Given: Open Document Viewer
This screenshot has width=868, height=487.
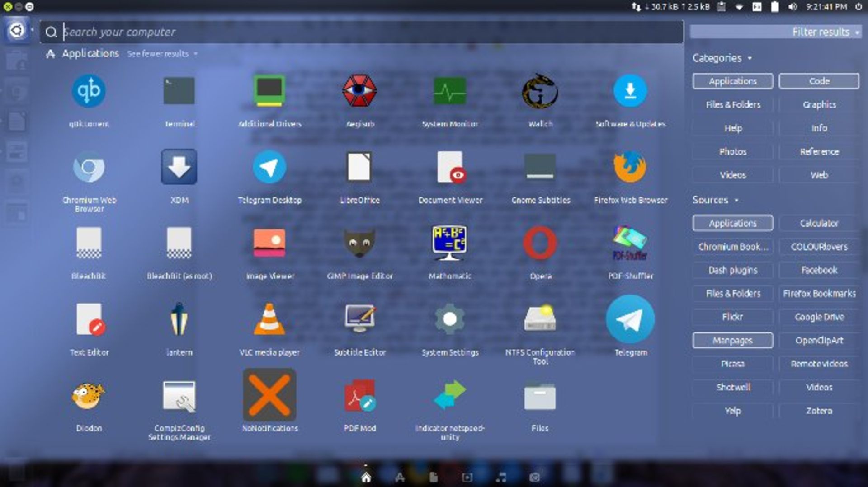Looking at the screenshot, I should coord(451,167).
